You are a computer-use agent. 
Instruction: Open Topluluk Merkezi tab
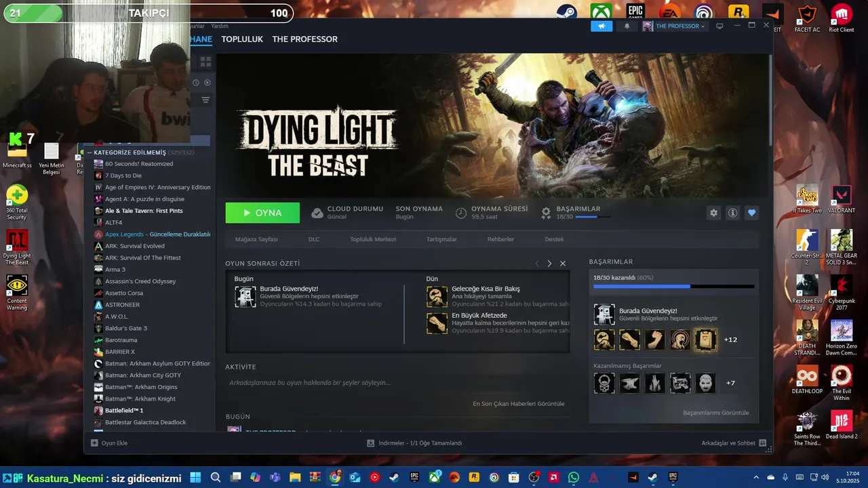click(373, 239)
